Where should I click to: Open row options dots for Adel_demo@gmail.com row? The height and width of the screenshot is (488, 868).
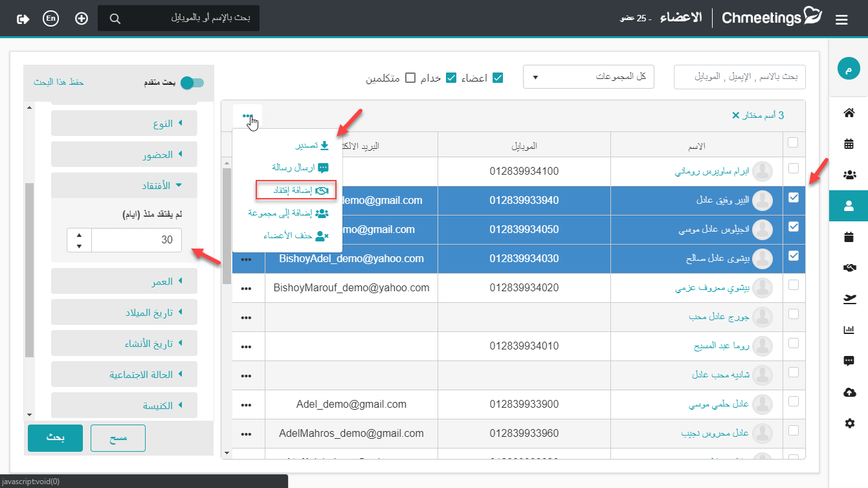tap(246, 405)
